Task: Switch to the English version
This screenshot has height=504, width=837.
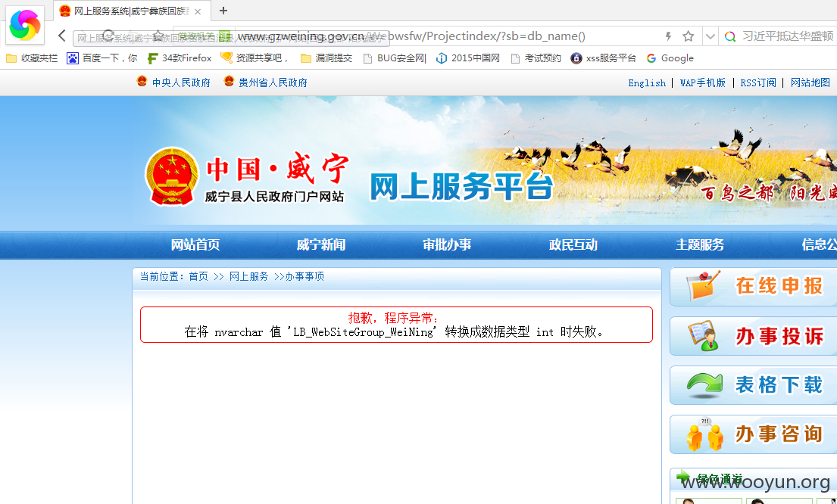Action: (647, 82)
